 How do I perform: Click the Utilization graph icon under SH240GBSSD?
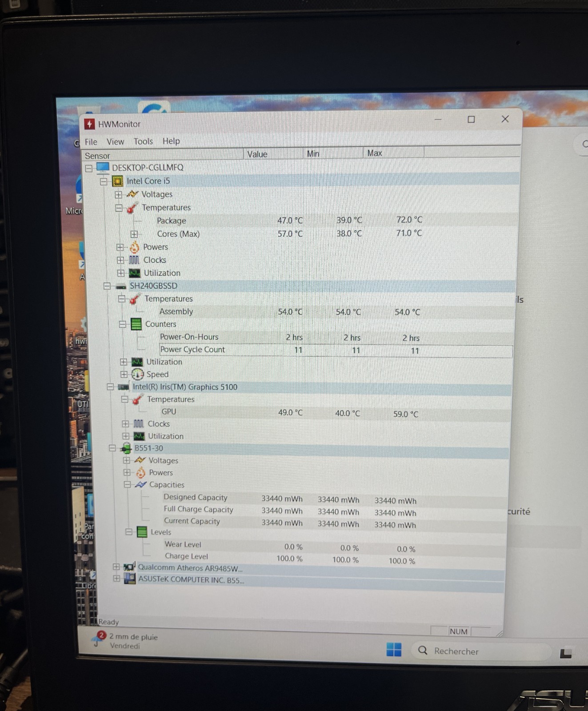pyautogui.click(x=137, y=362)
